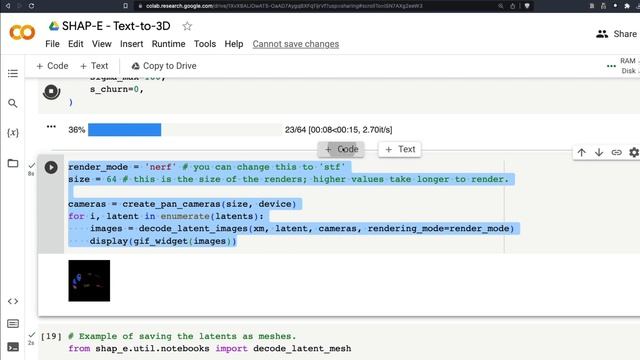Image resolution: width=640 pixels, height=360 pixels.
Task: Click Copy to Drive
Action: 164,66
